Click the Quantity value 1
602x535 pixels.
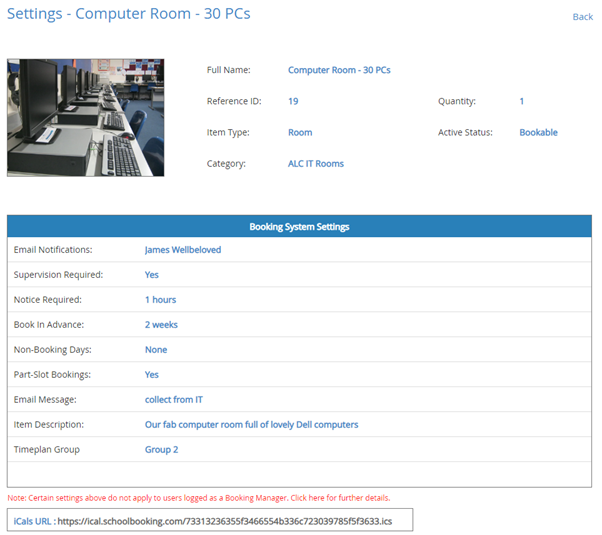[x=521, y=101]
